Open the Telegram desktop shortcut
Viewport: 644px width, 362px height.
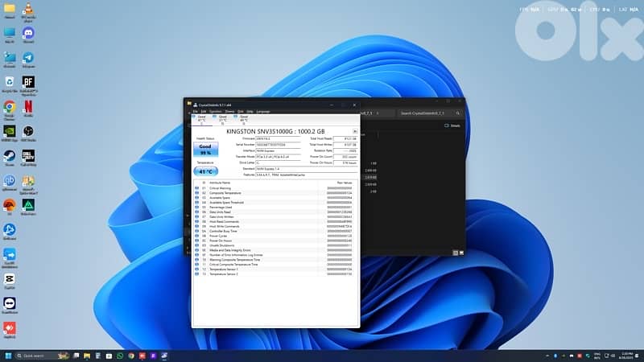[x=28, y=58]
